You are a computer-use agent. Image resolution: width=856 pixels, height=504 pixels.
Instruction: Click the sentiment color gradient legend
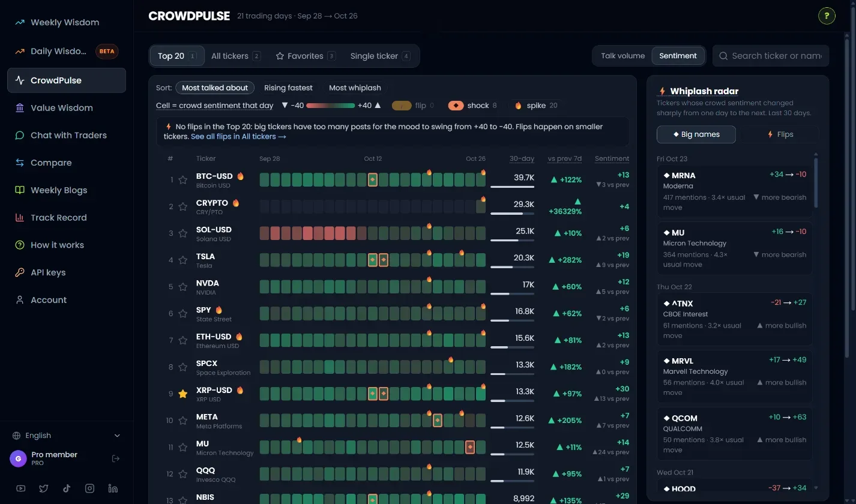coord(330,106)
